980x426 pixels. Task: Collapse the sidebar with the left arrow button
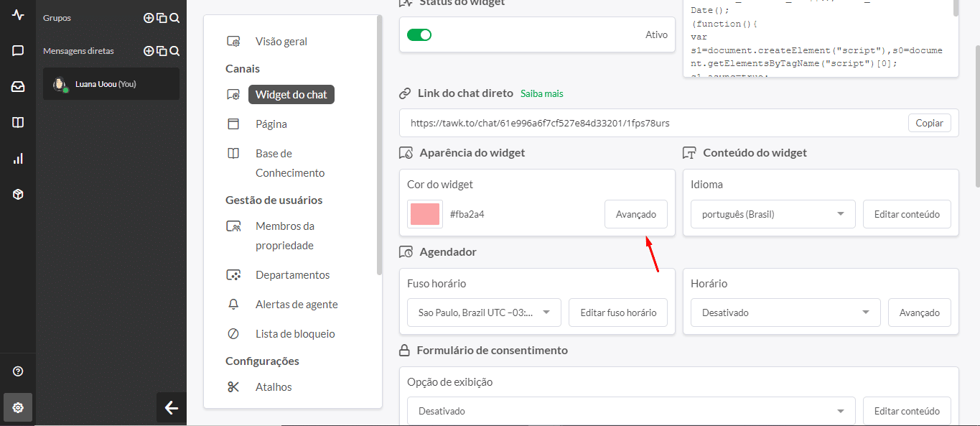[x=171, y=408]
